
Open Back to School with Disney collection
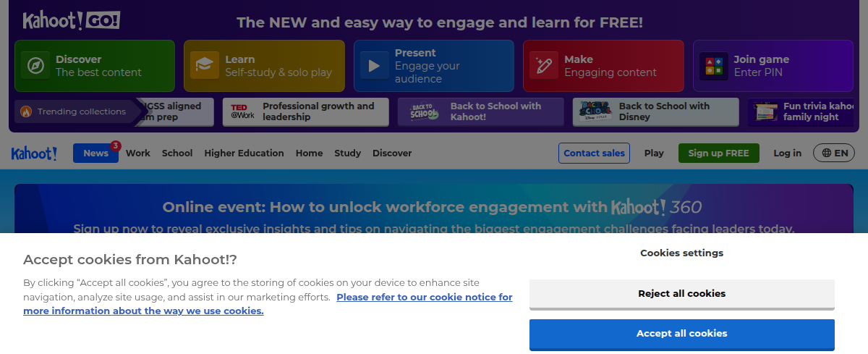coord(655,111)
